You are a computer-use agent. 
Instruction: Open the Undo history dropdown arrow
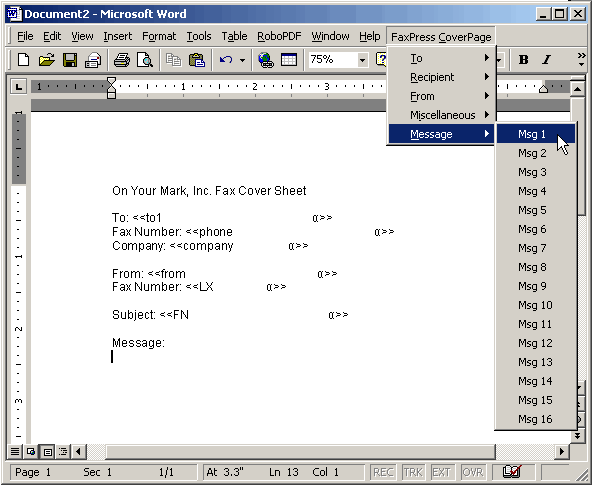tap(242, 60)
